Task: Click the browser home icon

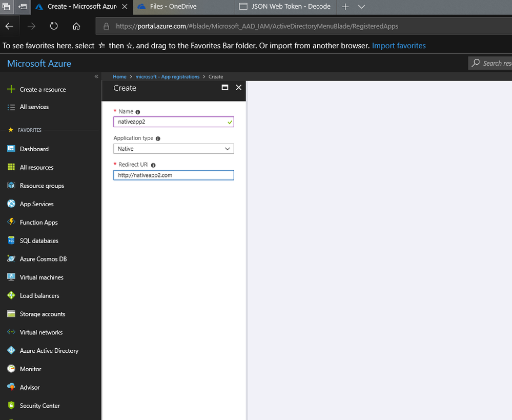Action: click(x=76, y=26)
